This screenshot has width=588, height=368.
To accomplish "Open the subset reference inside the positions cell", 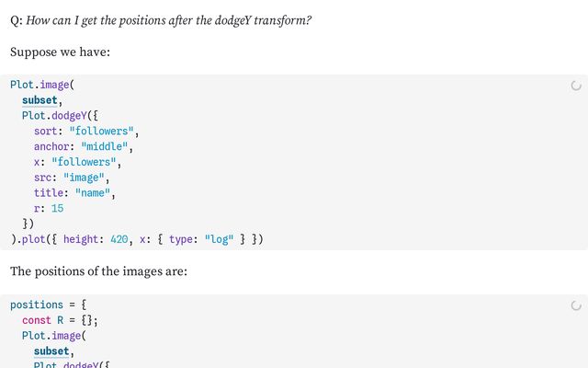I will 51,351.
